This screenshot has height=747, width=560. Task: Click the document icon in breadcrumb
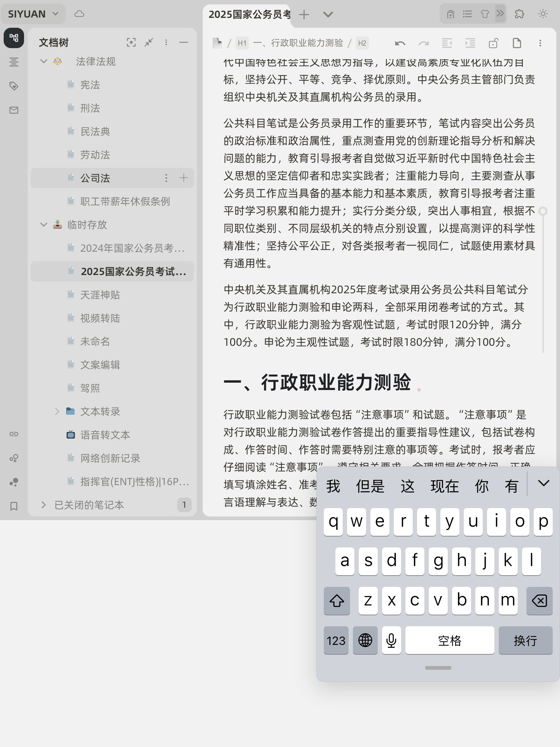(x=217, y=43)
